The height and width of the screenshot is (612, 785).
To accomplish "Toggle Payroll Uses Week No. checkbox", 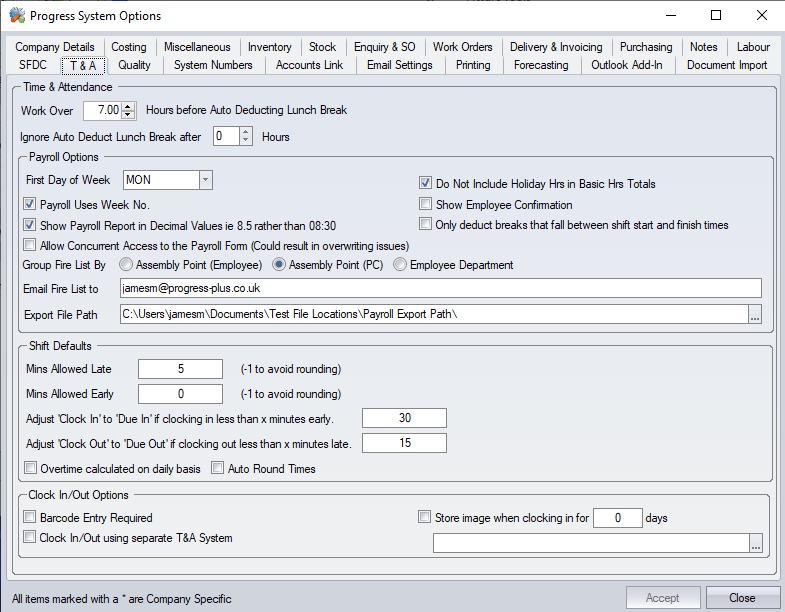I will point(30,205).
